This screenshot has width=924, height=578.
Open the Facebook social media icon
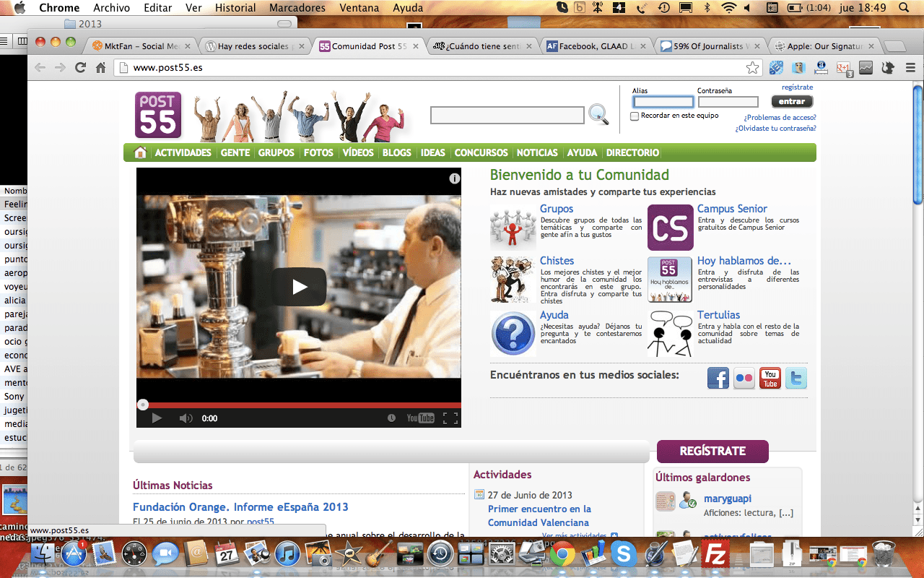[718, 378]
